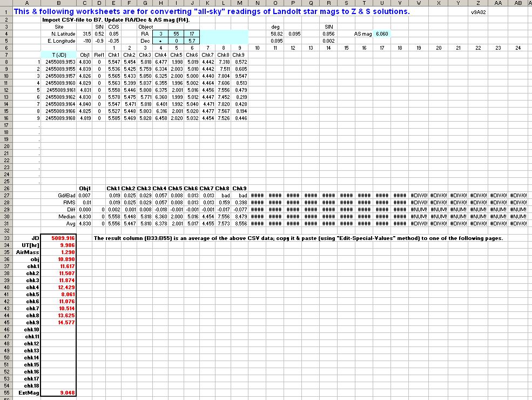Click the Chk5 value 2.020

[x=177, y=118]
